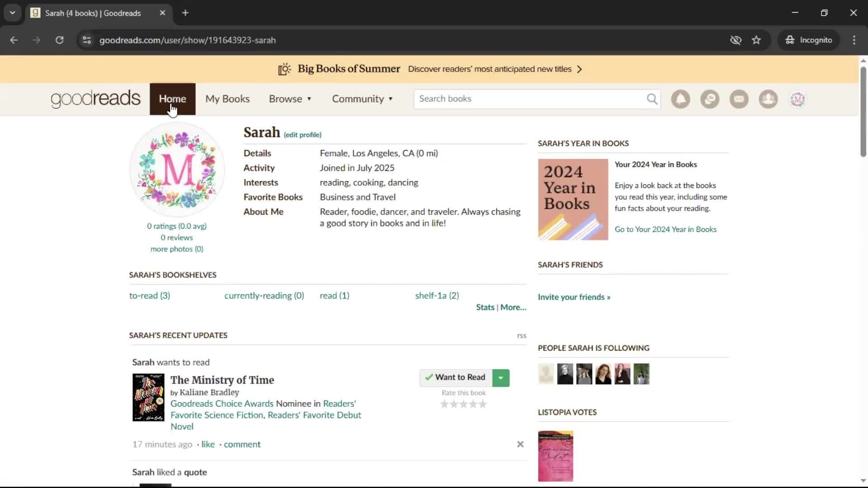Image resolution: width=868 pixels, height=488 pixels.
Task: Click the goodreads logo
Action: (x=95, y=99)
